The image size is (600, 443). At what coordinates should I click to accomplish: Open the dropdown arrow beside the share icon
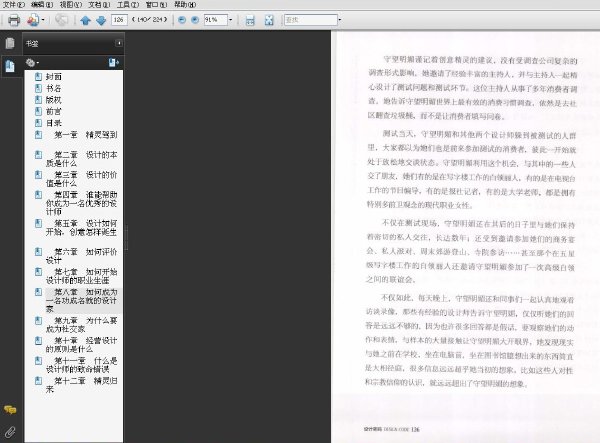pos(43,20)
